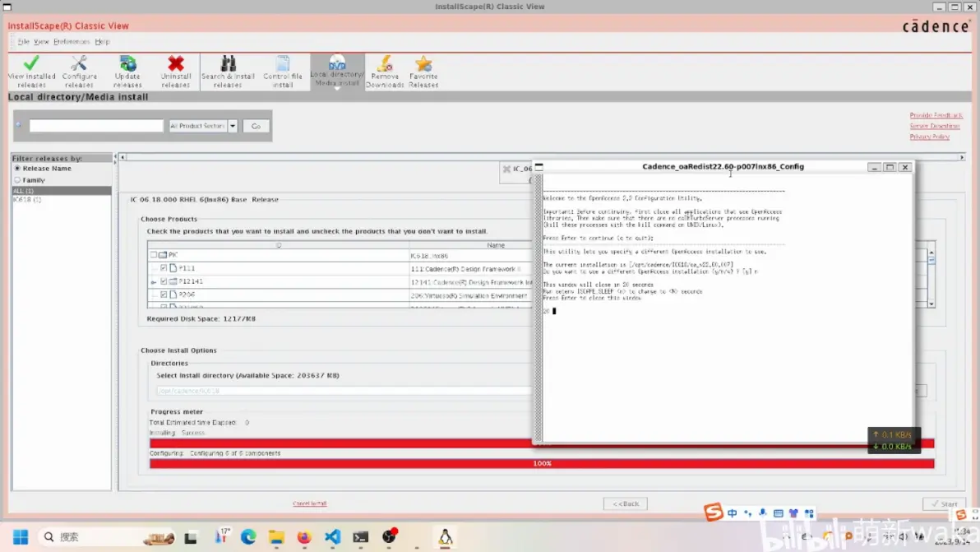Image resolution: width=980 pixels, height=552 pixels.
Task: Open Microsoft Edge from taskbar
Action: [x=248, y=537]
